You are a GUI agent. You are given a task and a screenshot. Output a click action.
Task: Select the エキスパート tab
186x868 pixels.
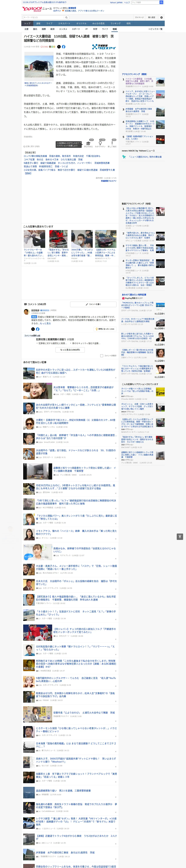click(64, 24)
